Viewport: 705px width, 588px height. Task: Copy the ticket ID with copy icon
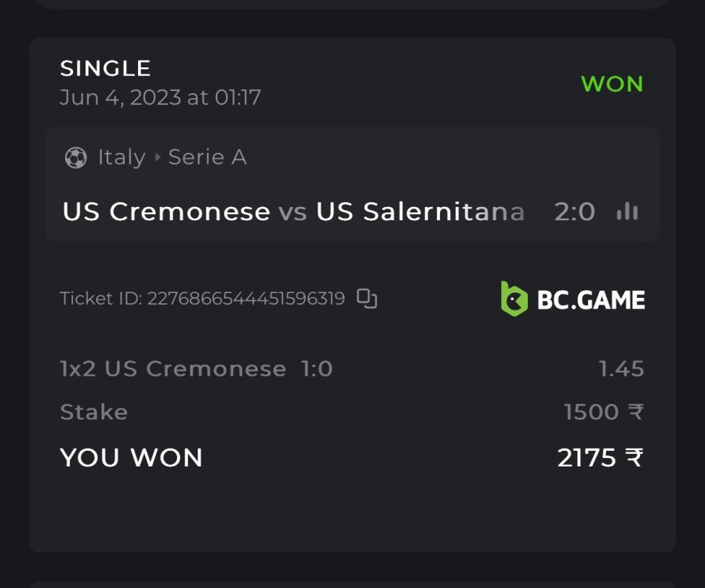pyautogui.click(x=367, y=299)
